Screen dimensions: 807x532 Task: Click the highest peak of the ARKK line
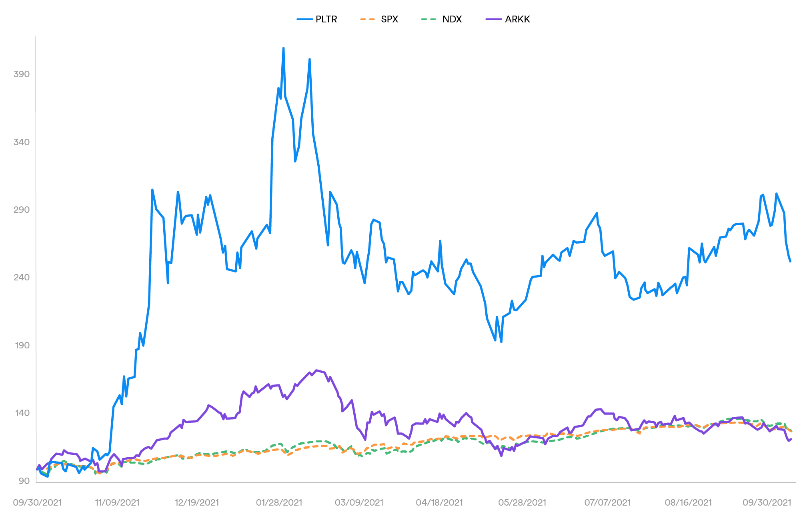(x=316, y=370)
